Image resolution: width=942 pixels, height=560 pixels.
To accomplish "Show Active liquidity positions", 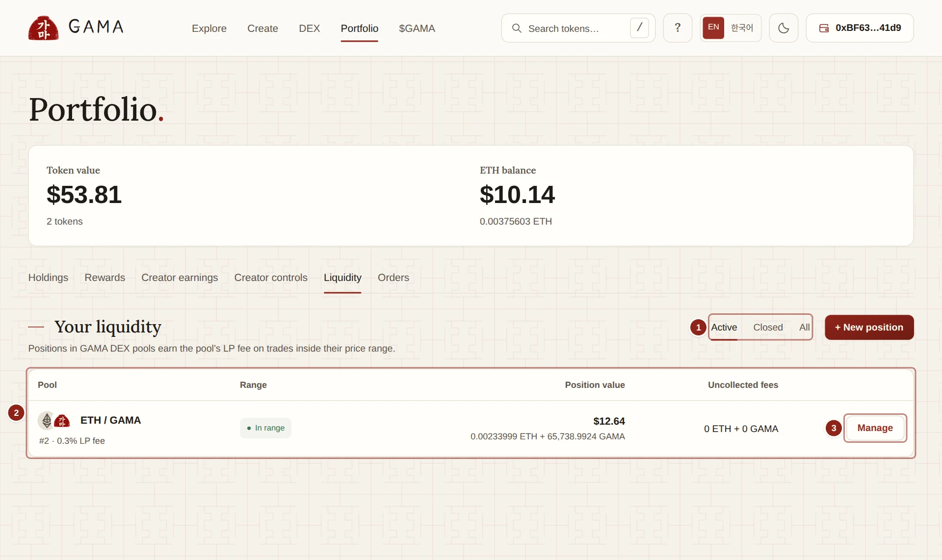I will point(724,327).
